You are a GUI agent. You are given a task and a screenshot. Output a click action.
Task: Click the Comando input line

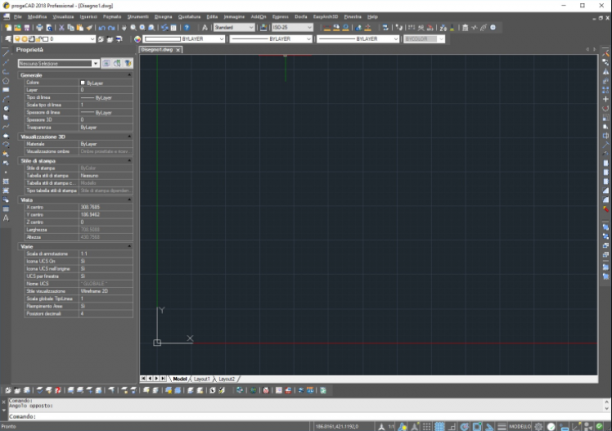point(306,417)
